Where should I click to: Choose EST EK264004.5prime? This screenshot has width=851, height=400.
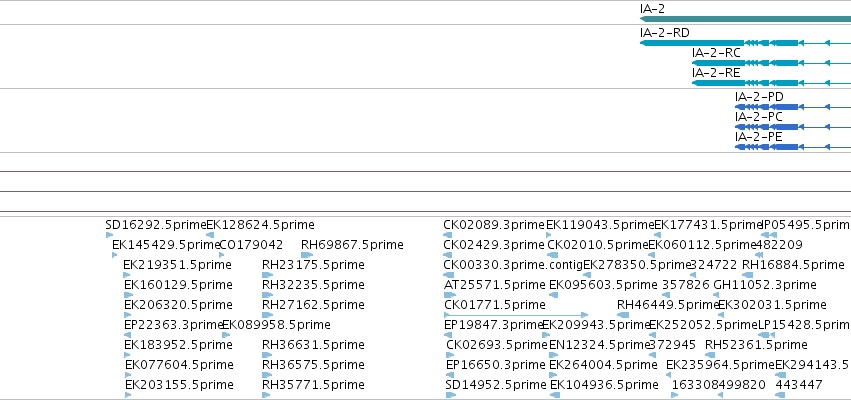tap(603, 364)
